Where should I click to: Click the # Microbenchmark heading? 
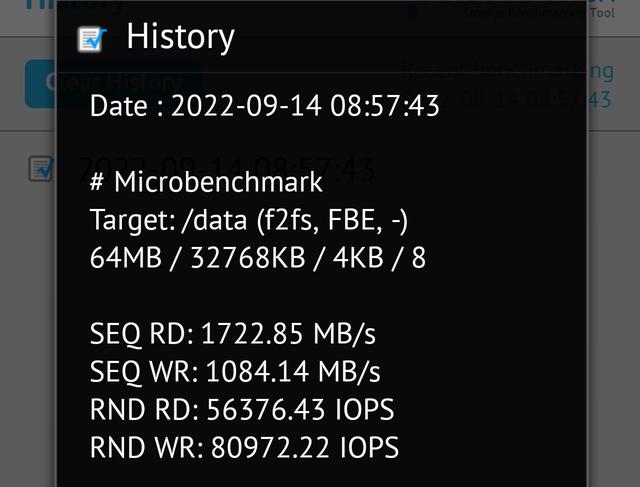(x=206, y=182)
